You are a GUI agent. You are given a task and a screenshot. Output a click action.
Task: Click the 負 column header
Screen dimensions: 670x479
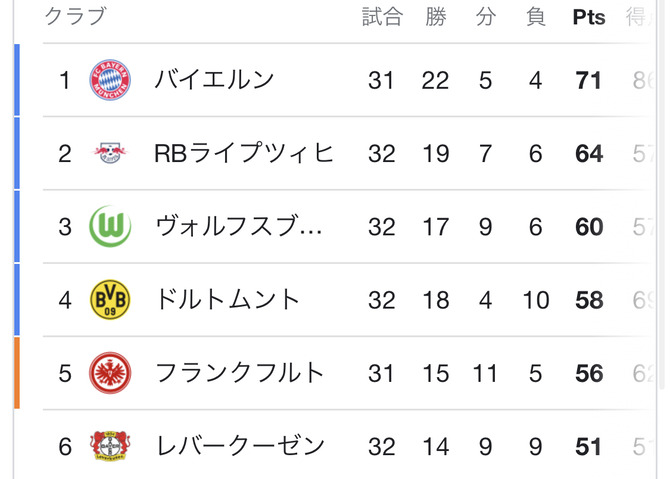point(536,17)
